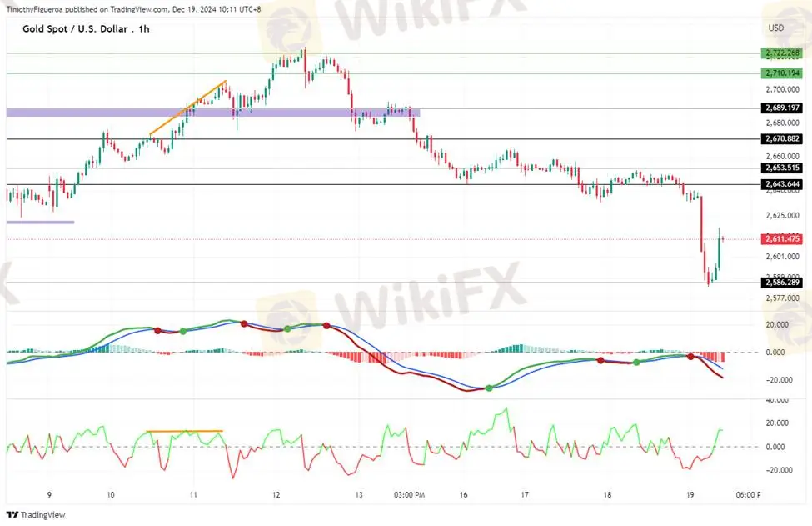Click the 2,689.197 horizontal level label

(781, 108)
